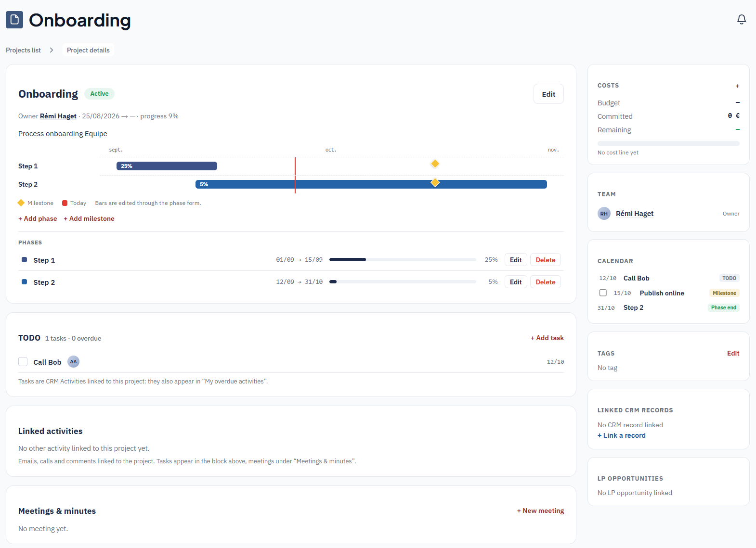The width and height of the screenshot is (756, 548).
Task: Click the Step 1 color dot in Phases
Action: (24, 260)
